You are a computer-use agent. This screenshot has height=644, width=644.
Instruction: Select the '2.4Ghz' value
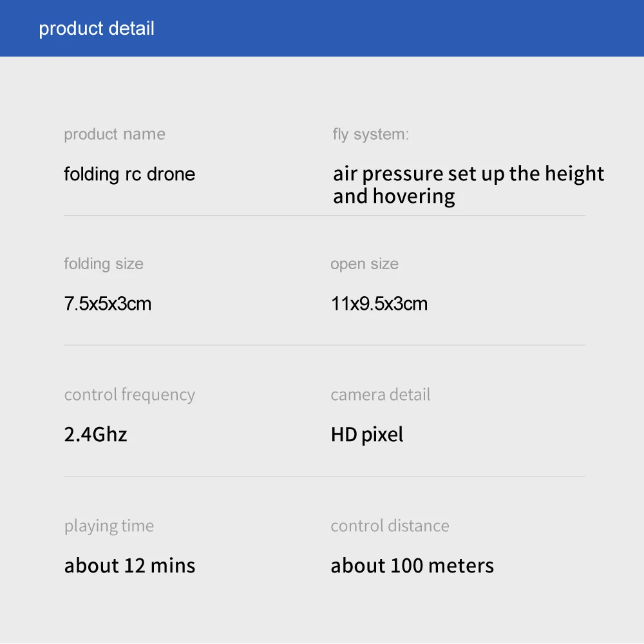point(95,435)
